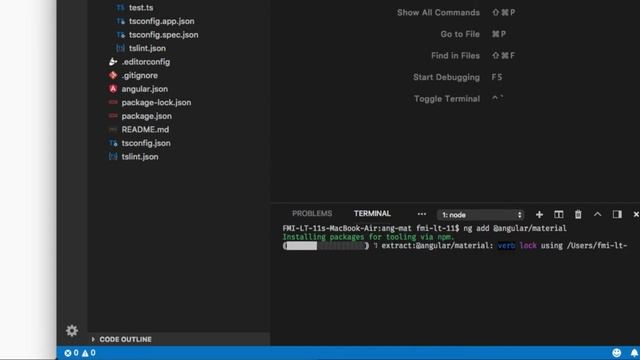Open the .editorconfig file
Screen dimensions: 640x360
(x=146, y=62)
